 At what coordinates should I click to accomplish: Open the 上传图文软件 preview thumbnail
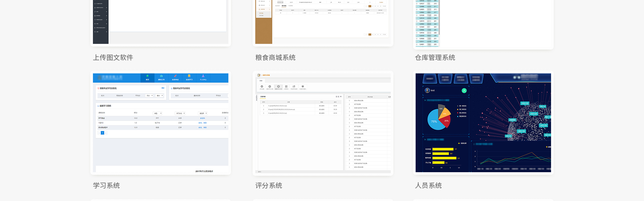click(x=161, y=22)
